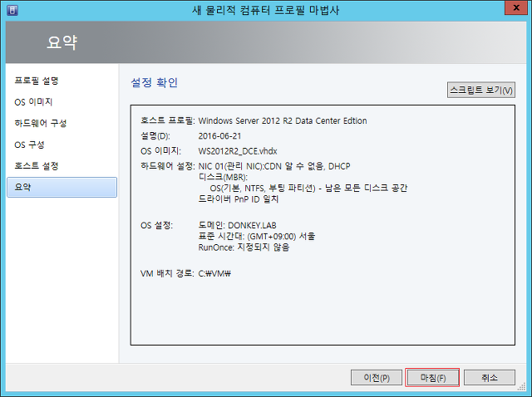The height and width of the screenshot is (397, 532).
Task: Click the host profile name Windows Server 2012 R2
Action: click(283, 120)
